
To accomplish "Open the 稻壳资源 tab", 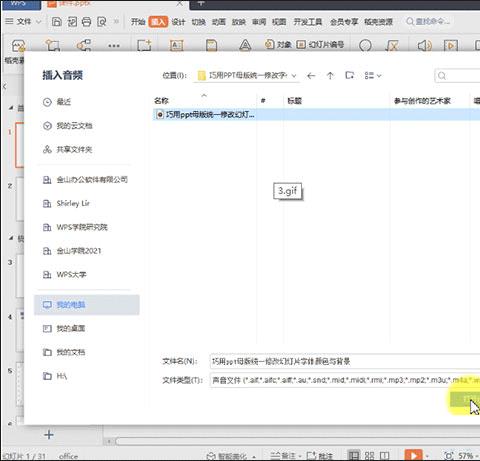I will [378, 22].
